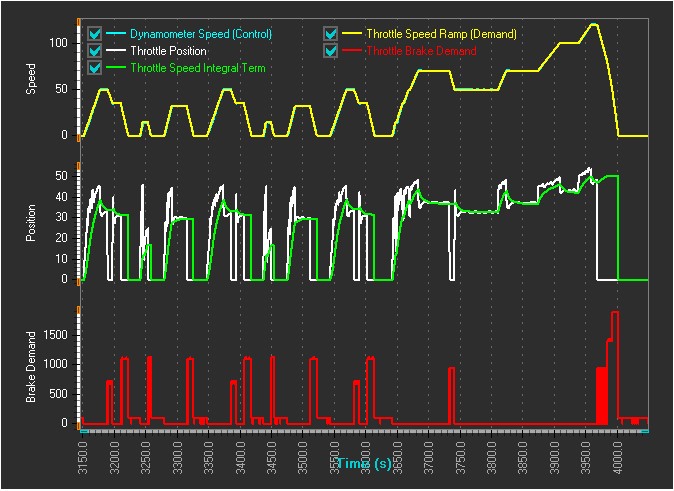
Task: Select the Throttle Speed Ramp (Demand) legend text
Action: point(441,34)
